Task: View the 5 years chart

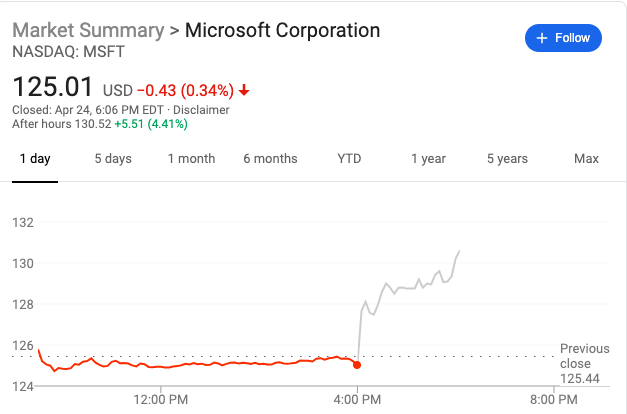Action: coord(507,159)
